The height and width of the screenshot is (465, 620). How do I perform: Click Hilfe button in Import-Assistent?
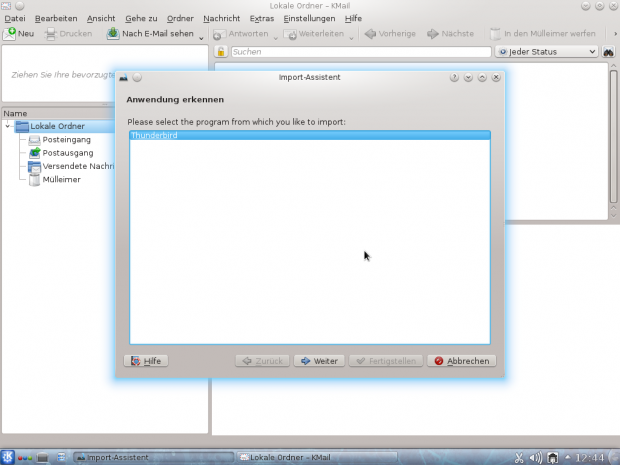[x=146, y=361]
